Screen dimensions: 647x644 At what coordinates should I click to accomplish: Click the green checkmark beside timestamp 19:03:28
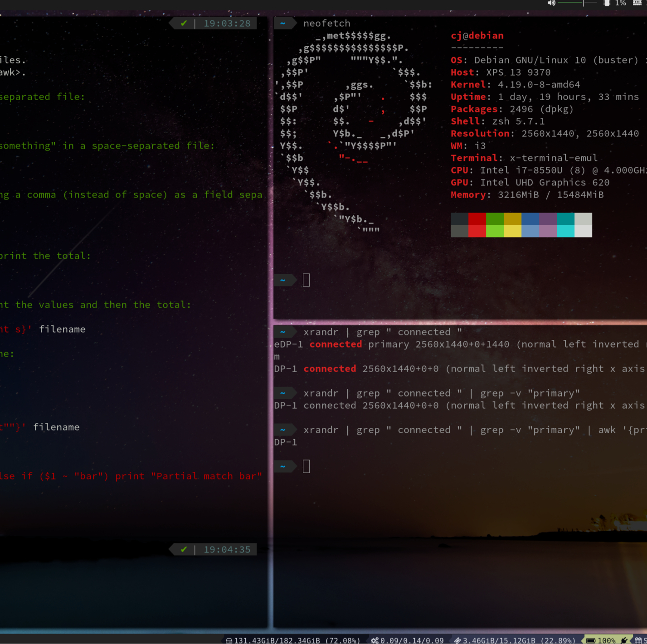(184, 23)
